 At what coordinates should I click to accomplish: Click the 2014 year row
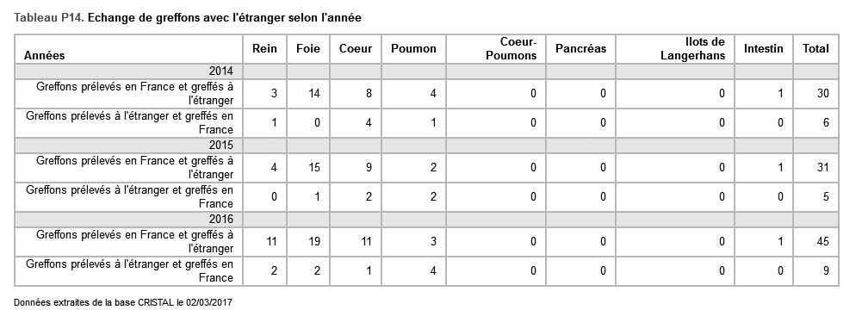click(x=426, y=71)
